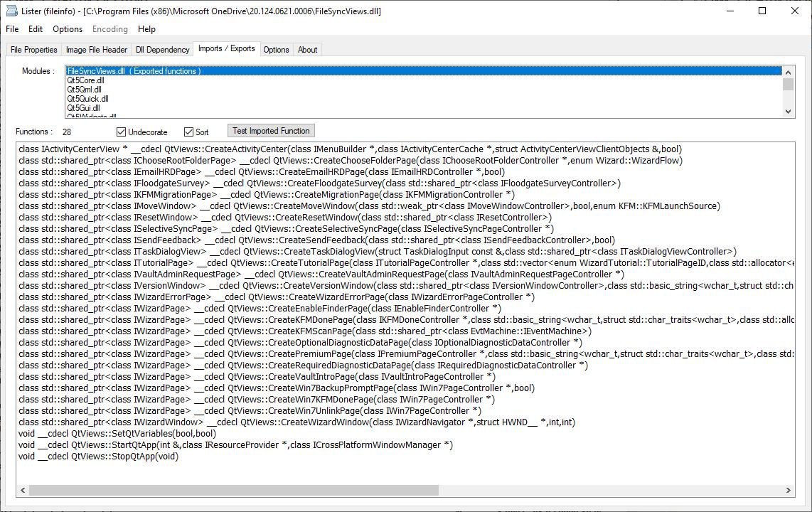Select the CreateVaultIntroPage function line
The width and height of the screenshot is (812, 512).
tap(257, 377)
